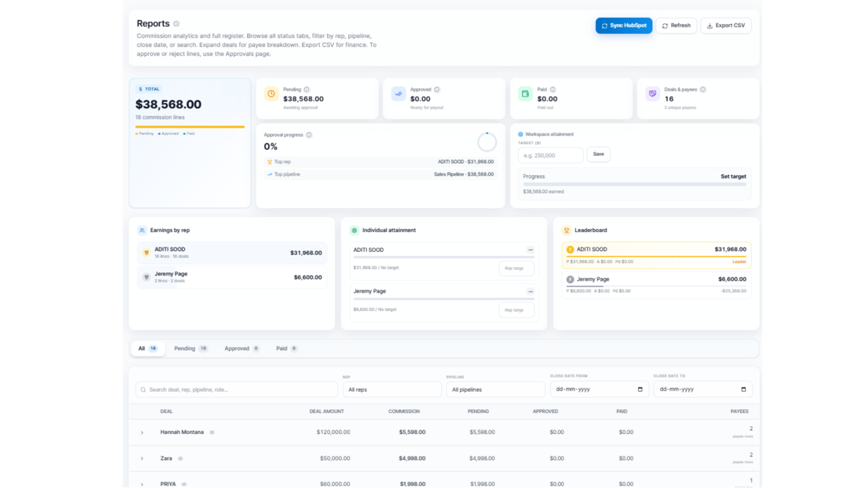The width and height of the screenshot is (868, 488).
Task: Click the Sync HubSpot button
Action: [x=624, y=26]
